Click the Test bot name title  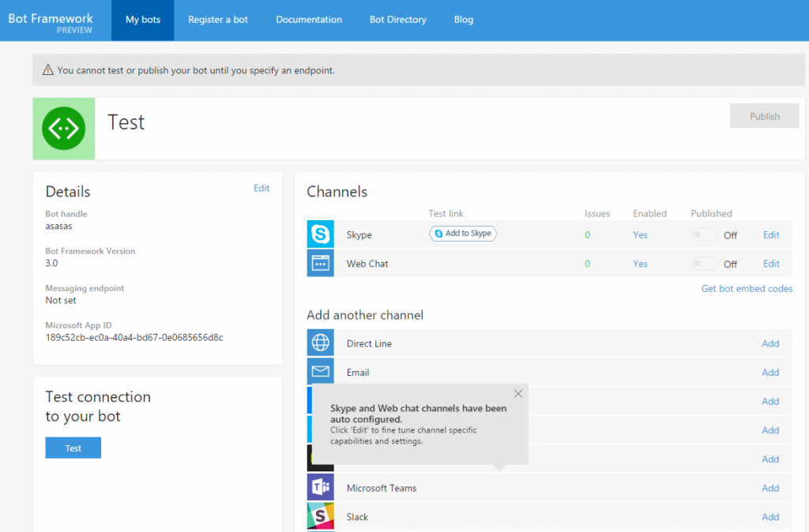(126, 122)
